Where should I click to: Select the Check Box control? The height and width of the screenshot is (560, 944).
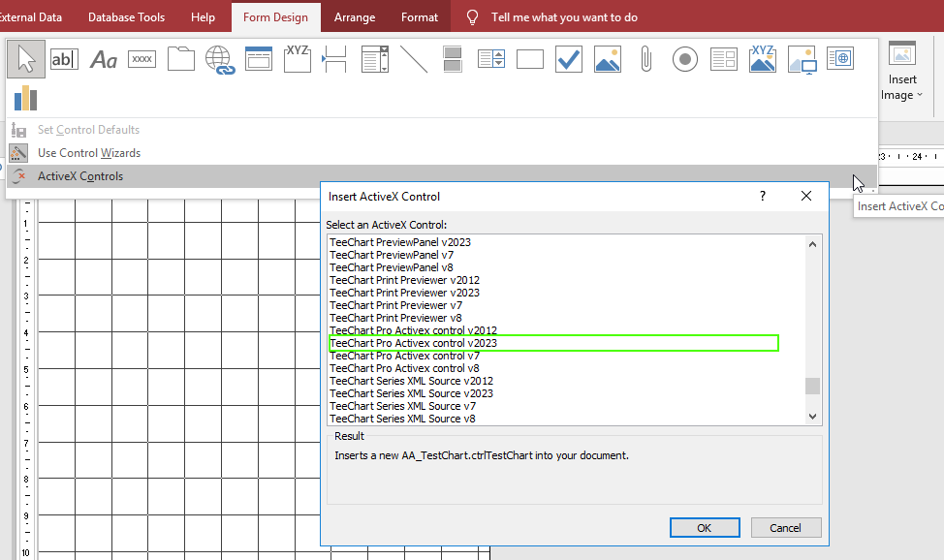click(x=569, y=59)
